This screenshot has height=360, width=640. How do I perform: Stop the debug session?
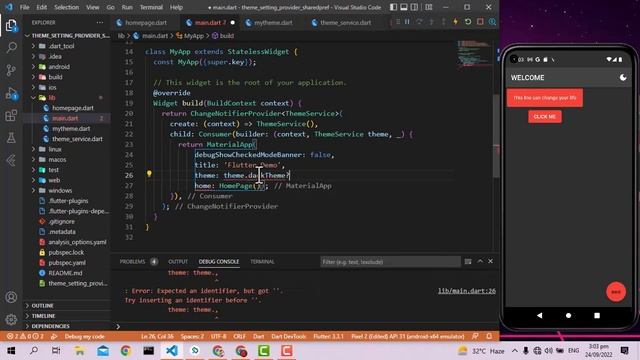480,22
